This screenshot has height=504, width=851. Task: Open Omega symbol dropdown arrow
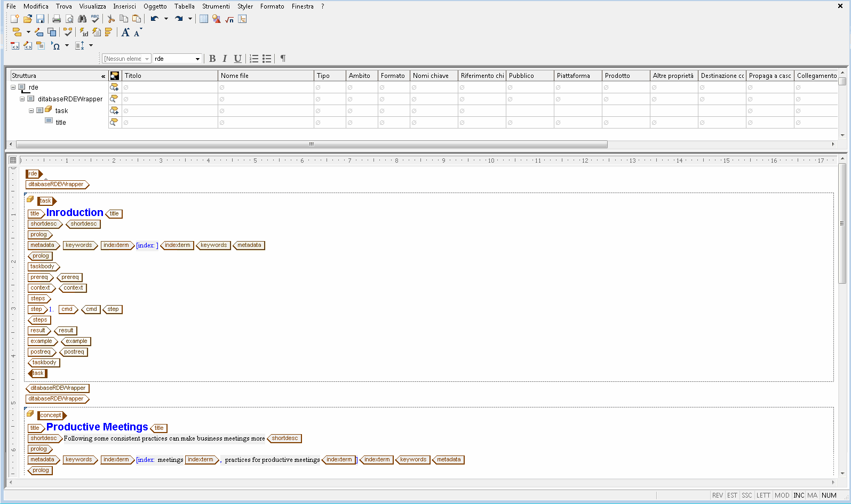coord(67,46)
